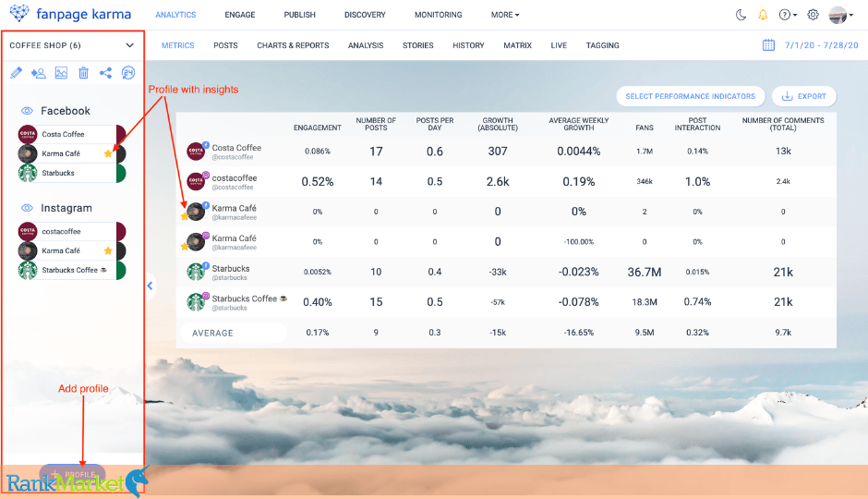The image size is (868, 499).
Task: Click the Starbucks Coffee avatar in table
Action: (x=196, y=302)
